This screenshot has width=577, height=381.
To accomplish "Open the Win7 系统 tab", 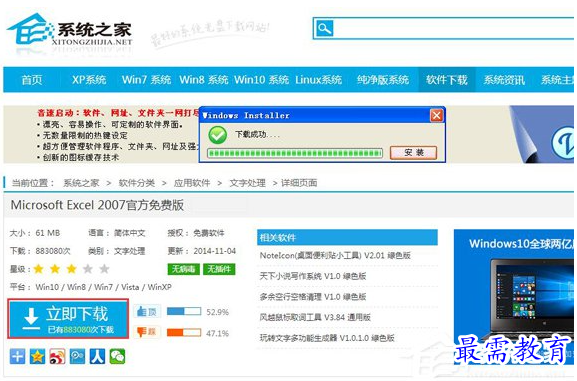I will click(x=146, y=80).
